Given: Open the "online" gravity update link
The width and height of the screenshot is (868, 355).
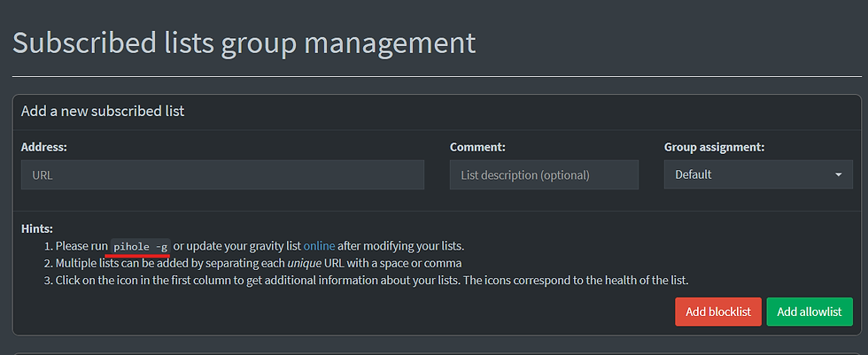Looking at the screenshot, I should click(x=319, y=245).
